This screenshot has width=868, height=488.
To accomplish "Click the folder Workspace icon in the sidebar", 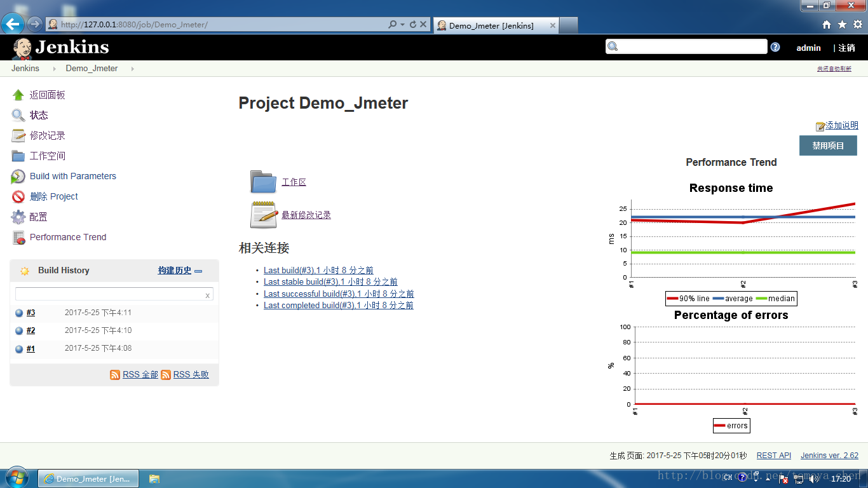I will tap(18, 156).
